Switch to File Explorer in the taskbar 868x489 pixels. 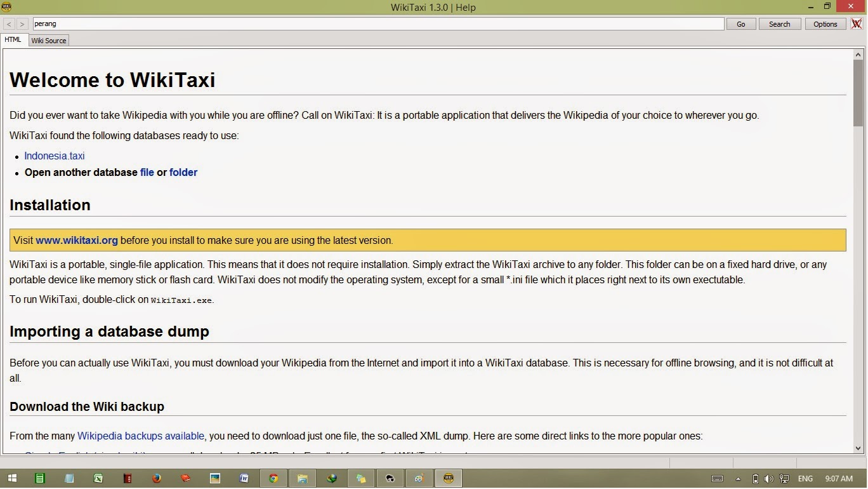click(303, 478)
